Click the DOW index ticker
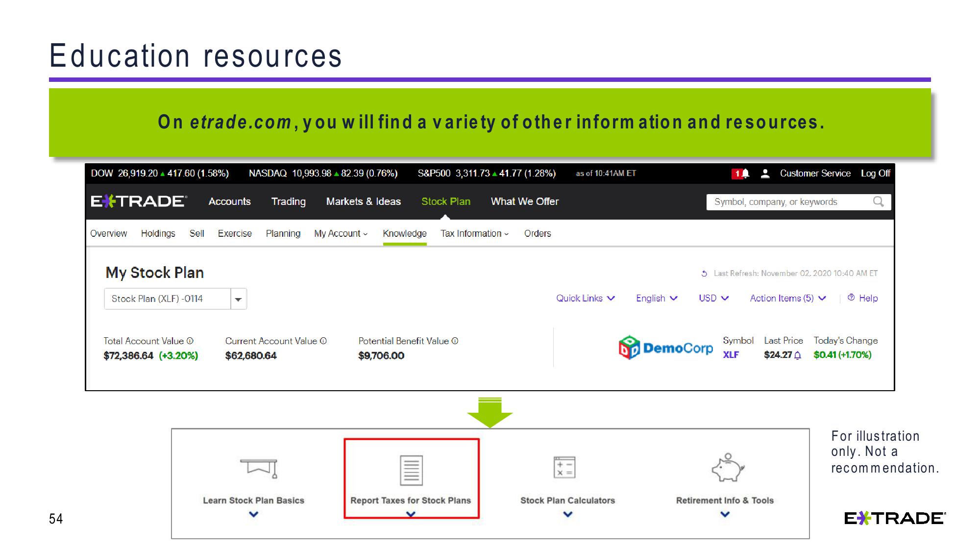This screenshot has width=980, height=551. coord(160,174)
